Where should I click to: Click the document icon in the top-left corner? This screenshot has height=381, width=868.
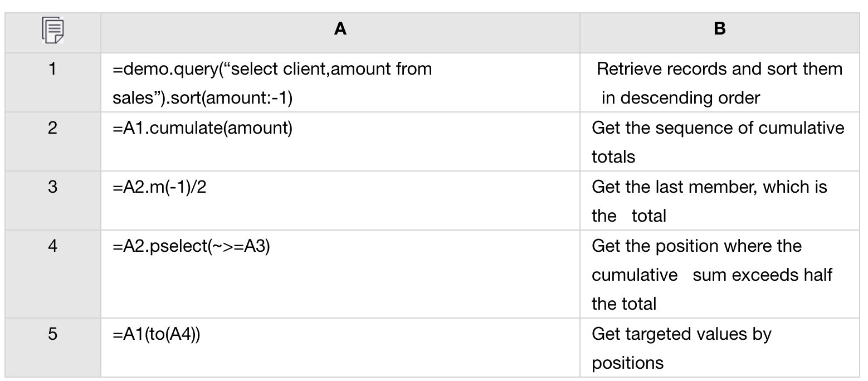click(53, 31)
